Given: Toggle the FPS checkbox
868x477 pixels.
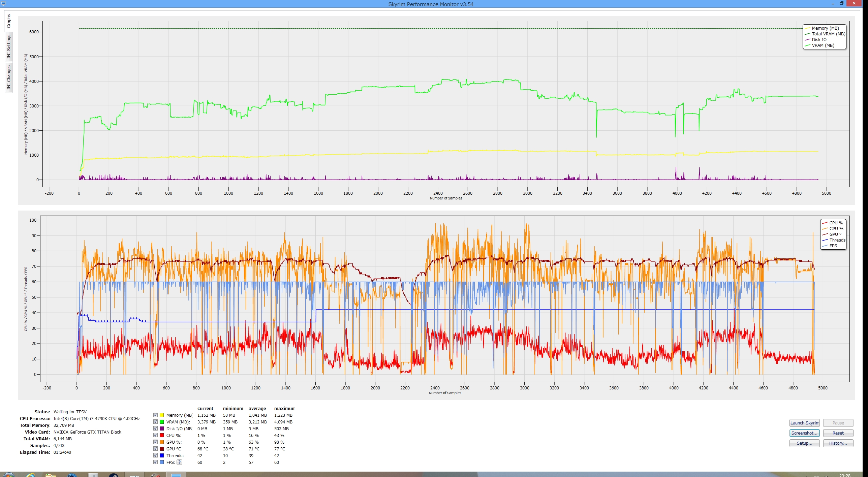Looking at the screenshot, I should [155, 462].
